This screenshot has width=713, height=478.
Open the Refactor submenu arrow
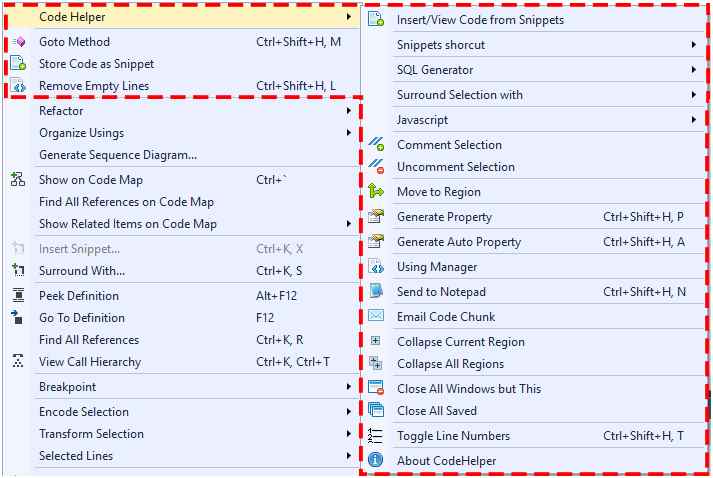pyautogui.click(x=349, y=111)
